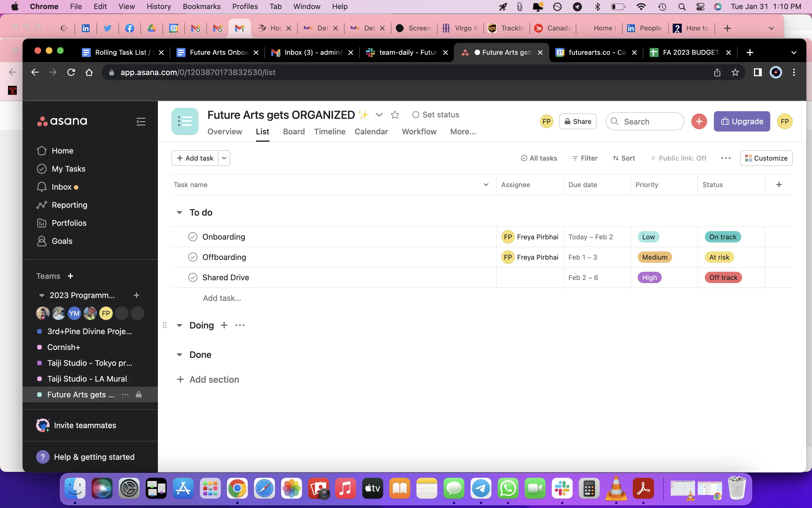Viewport: 812px width, 508px height.
Task: Collapse the To do section
Action: click(x=180, y=213)
